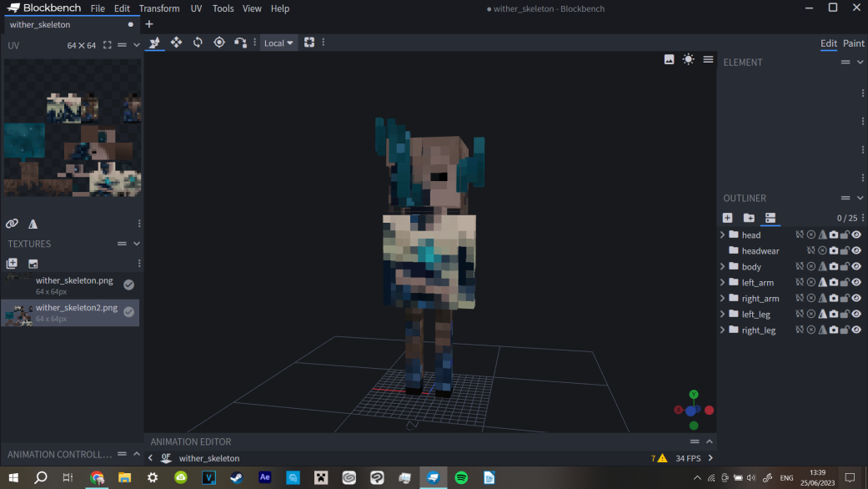Click the UV mirror icon below the UV map
The width and height of the screenshot is (868, 489).
pos(33,224)
